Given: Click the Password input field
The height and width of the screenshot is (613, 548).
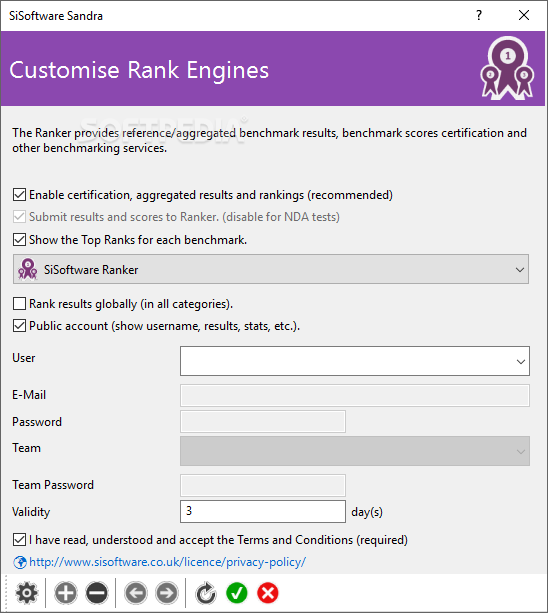Looking at the screenshot, I should click(263, 421).
